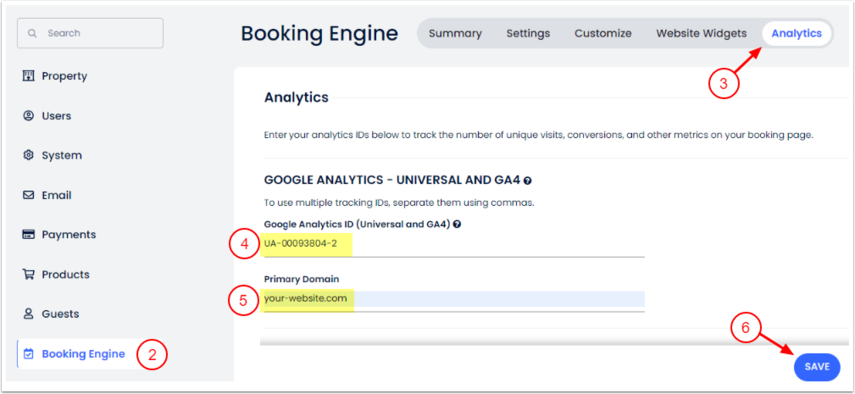Open Property in the sidebar
This screenshot has width=855, height=394.
64,76
